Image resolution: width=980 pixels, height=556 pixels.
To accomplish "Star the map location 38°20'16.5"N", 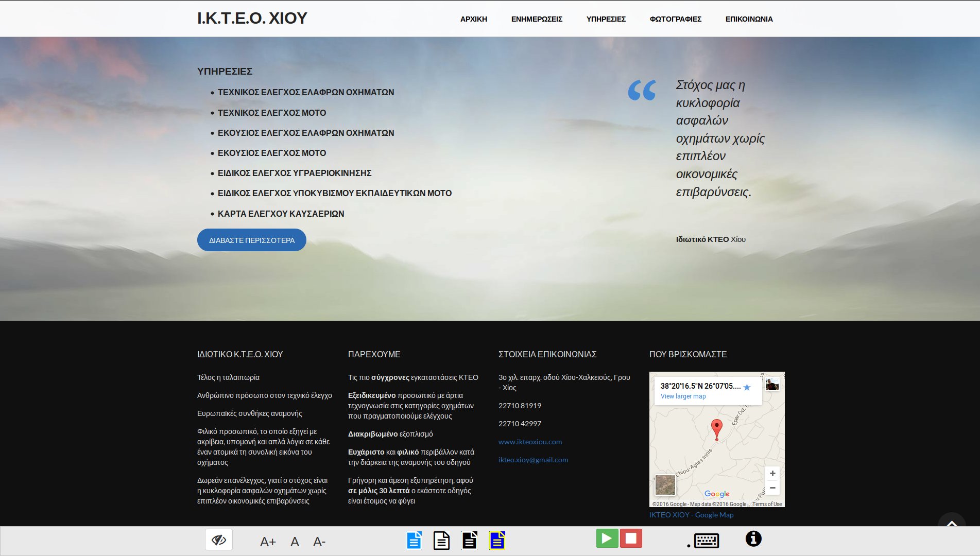I will point(747,387).
